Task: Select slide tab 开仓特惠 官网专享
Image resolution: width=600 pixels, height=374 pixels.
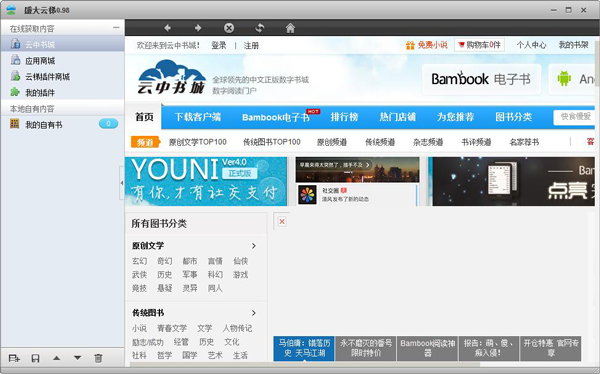Action: point(551,348)
